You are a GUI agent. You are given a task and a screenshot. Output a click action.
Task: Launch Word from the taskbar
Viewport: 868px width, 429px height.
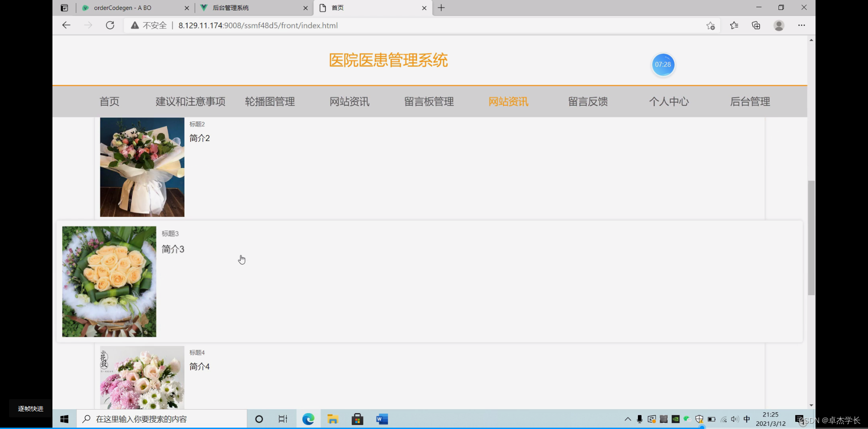[382, 419]
